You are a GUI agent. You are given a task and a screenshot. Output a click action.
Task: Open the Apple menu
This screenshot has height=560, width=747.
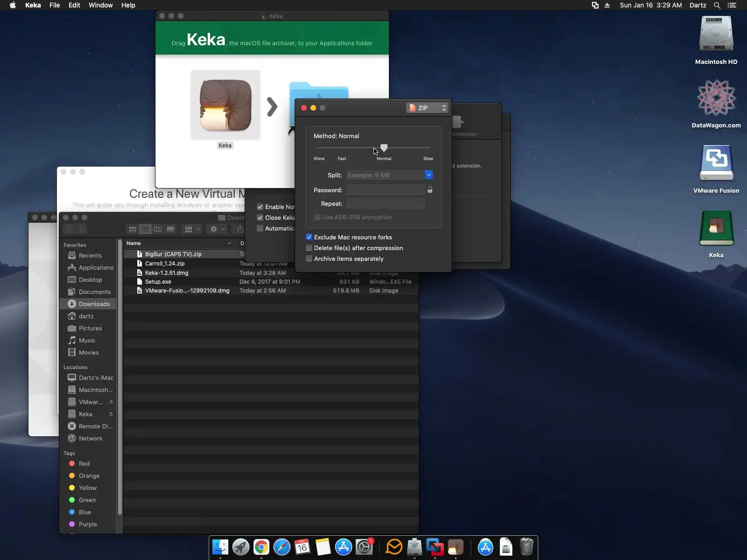coord(13,5)
